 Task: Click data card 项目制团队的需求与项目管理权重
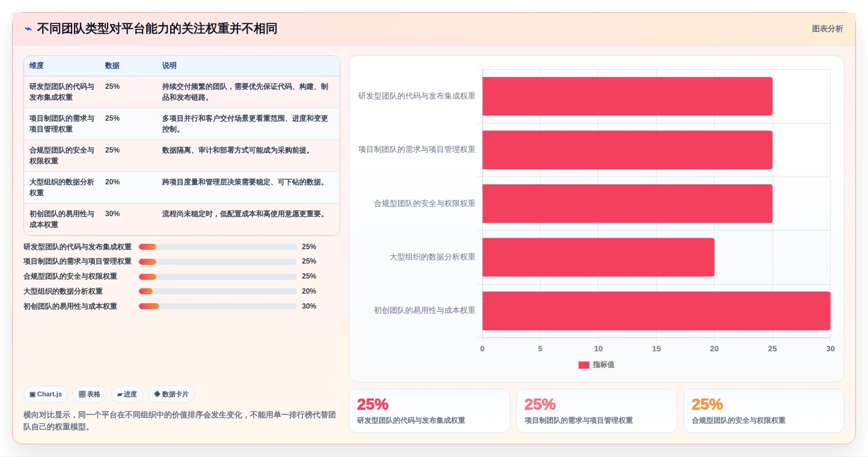[597, 411]
